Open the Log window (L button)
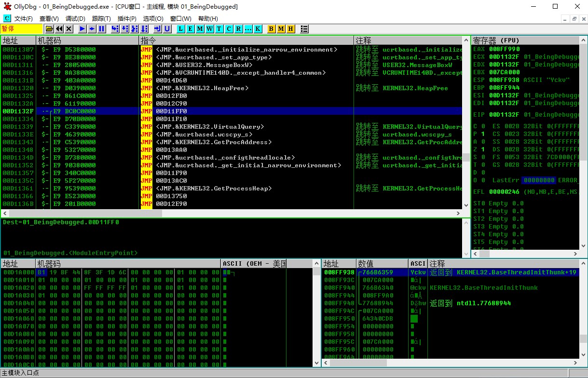Viewport: 588px width, 378px height. [x=181, y=29]
